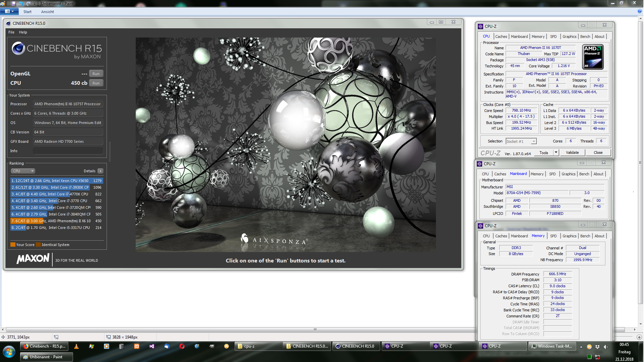Click the database cylinder taskbar icon
This screenshot has height=362, width=644.
pyautogui.click(x=122, y=347)
